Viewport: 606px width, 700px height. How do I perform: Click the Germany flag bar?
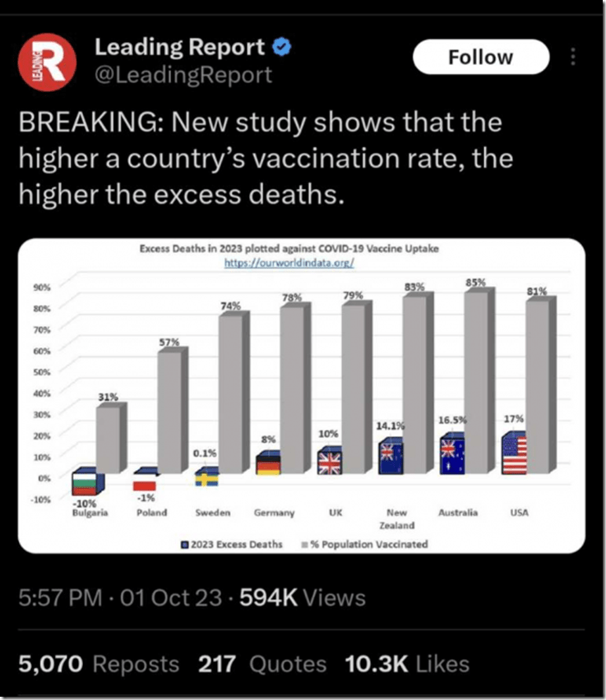268,463
